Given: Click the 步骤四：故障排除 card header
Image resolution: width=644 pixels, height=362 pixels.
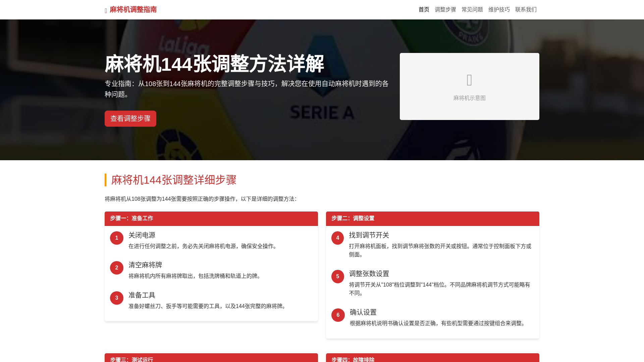Looking at the screenshot, I should (x=433, y=358).
